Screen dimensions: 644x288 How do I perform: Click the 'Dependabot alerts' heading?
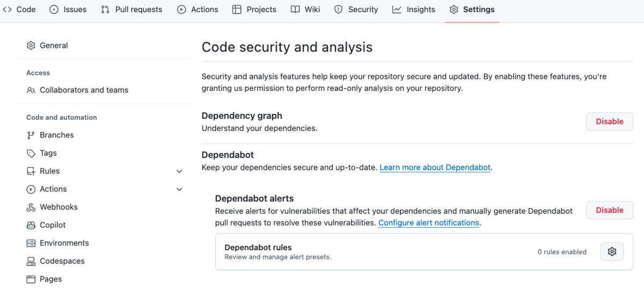point(254,199)
